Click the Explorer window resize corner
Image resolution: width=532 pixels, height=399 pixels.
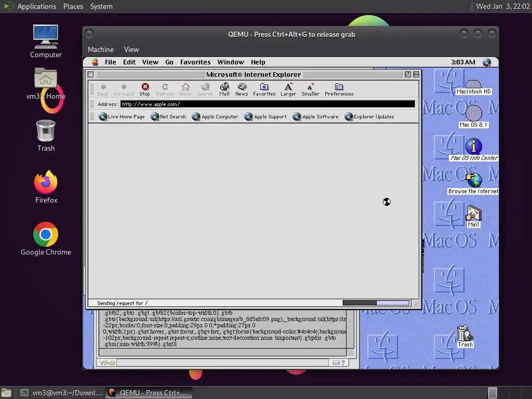click(416, 303)
